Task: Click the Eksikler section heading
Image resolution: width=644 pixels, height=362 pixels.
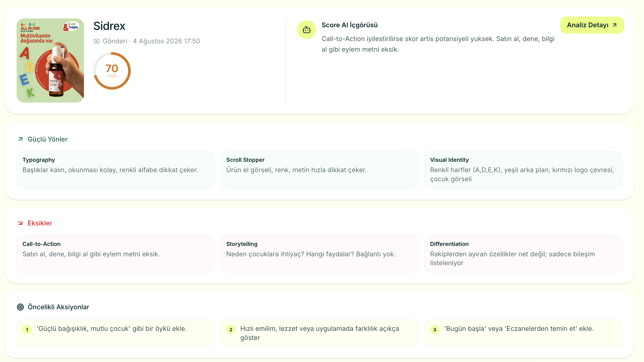Action: coord(40,223)
